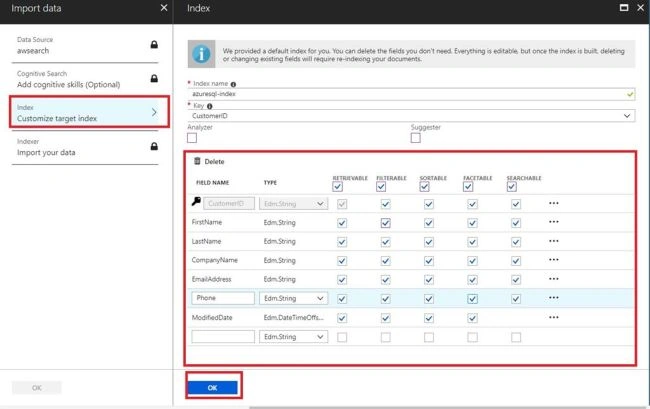The height and width of the screenshot is (409, 650).
Task: Uncheck Filterable for FirstName
Action: [386, 223]
